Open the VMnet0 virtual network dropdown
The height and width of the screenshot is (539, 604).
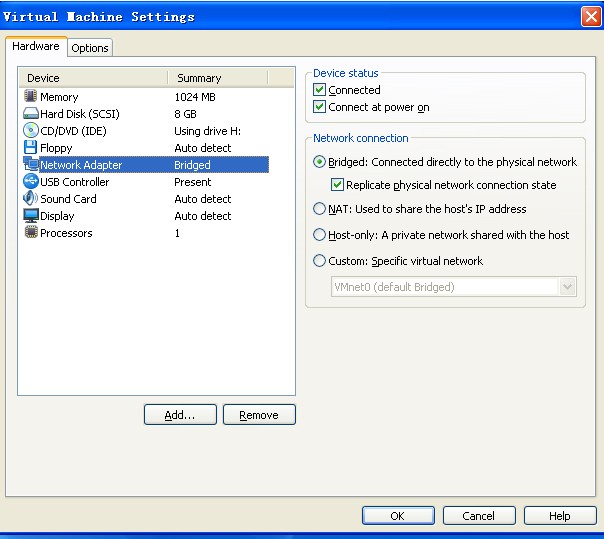(568, 287)
